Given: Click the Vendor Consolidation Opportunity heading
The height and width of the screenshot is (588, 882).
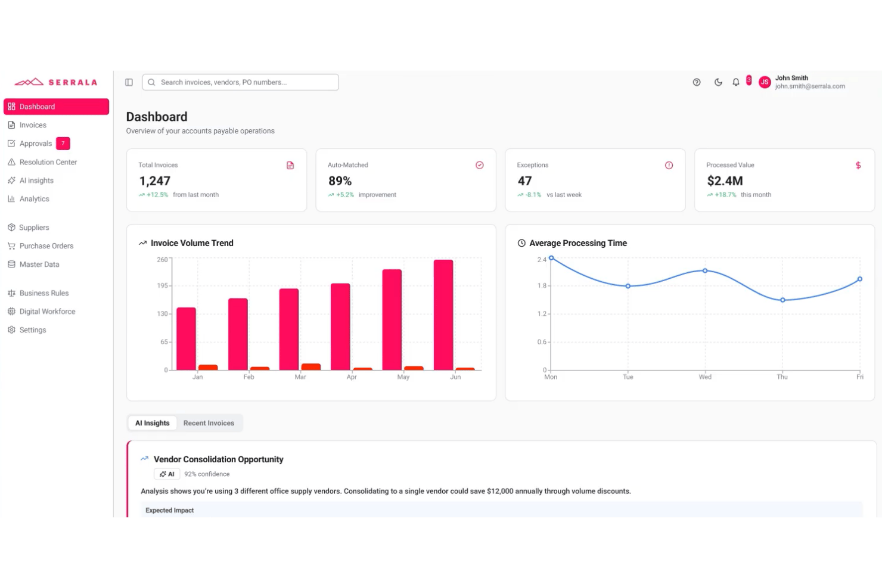Looking at the screenshot, I should 219,459.
